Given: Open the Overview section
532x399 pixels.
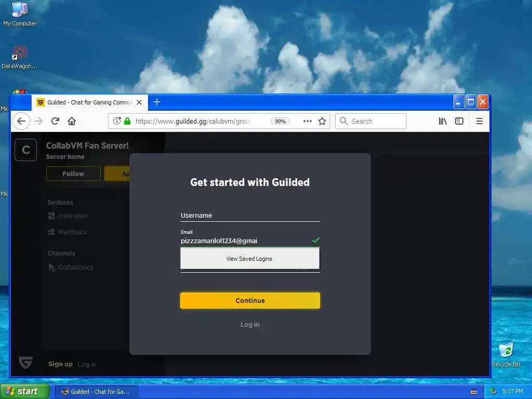Looking at the screenshot, I should pyautogui.click(x=68, y=216).
